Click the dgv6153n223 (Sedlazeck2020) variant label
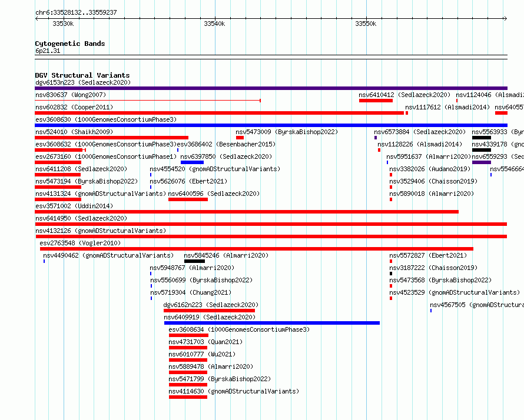Screen dimensions: 524x420 tap(83, 82)
